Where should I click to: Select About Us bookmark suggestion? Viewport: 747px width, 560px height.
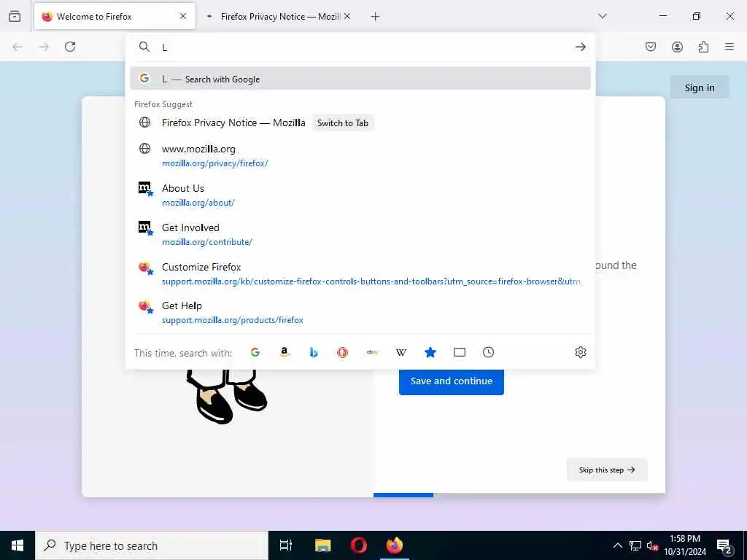pos(360,195)
